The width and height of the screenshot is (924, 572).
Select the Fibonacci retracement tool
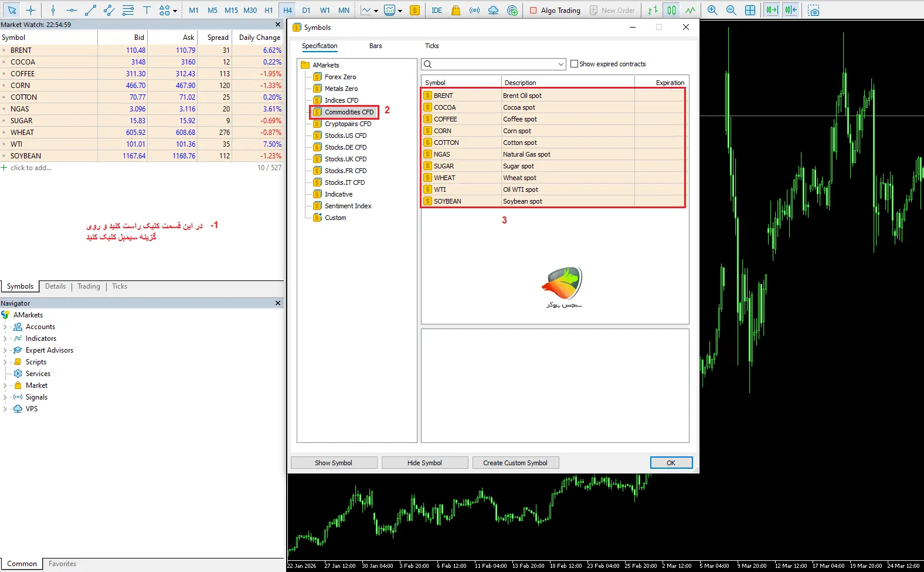(x=128, y=10)
